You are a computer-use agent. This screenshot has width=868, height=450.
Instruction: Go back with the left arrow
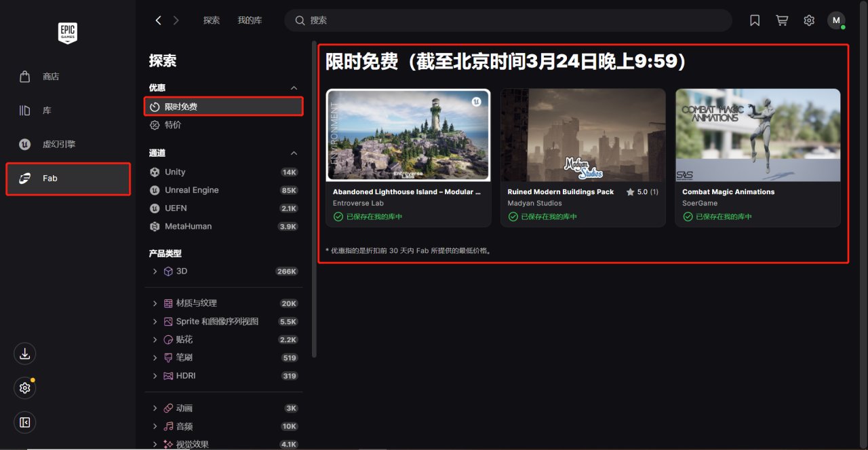tap(158, 20)
